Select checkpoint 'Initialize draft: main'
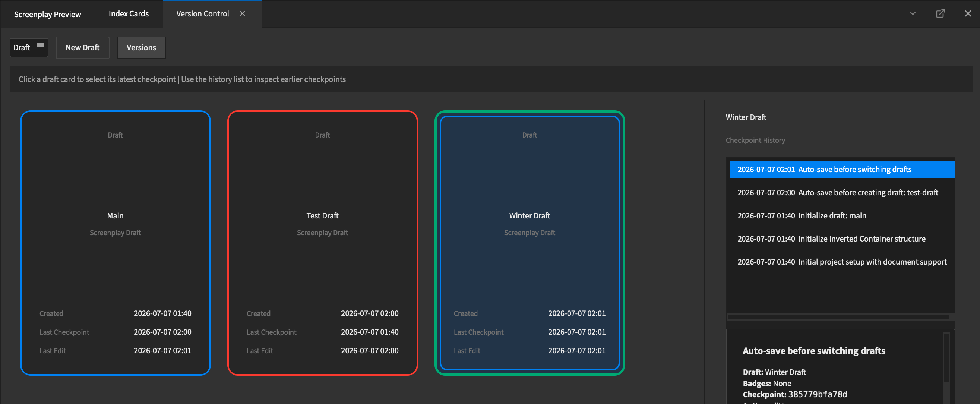 pyautogui.click(x=841, y=216)
